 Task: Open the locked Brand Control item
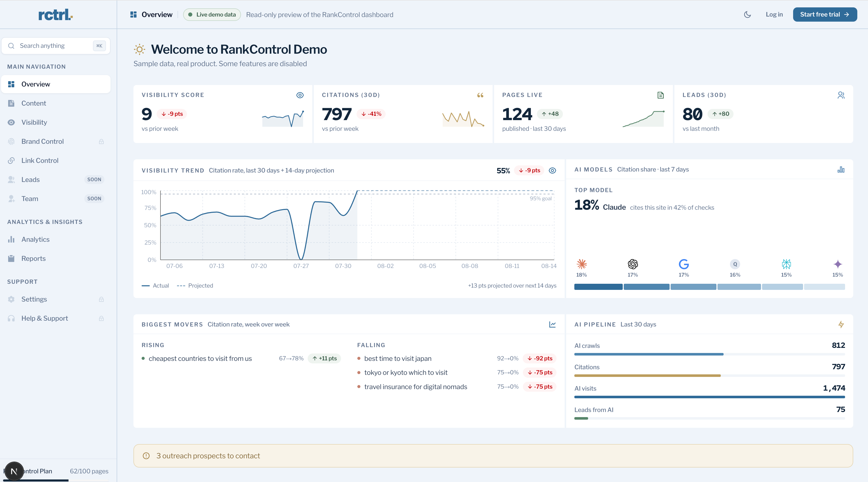[x=56, y=141]
